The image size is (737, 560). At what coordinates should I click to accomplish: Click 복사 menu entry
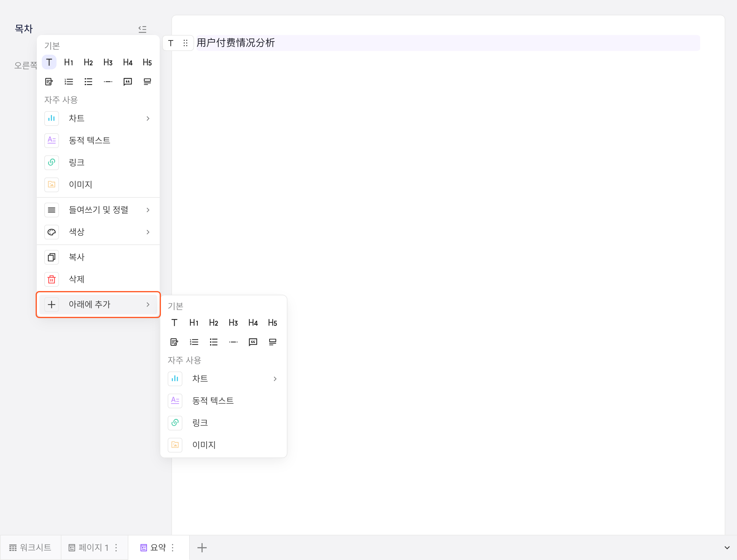(98, 257)
